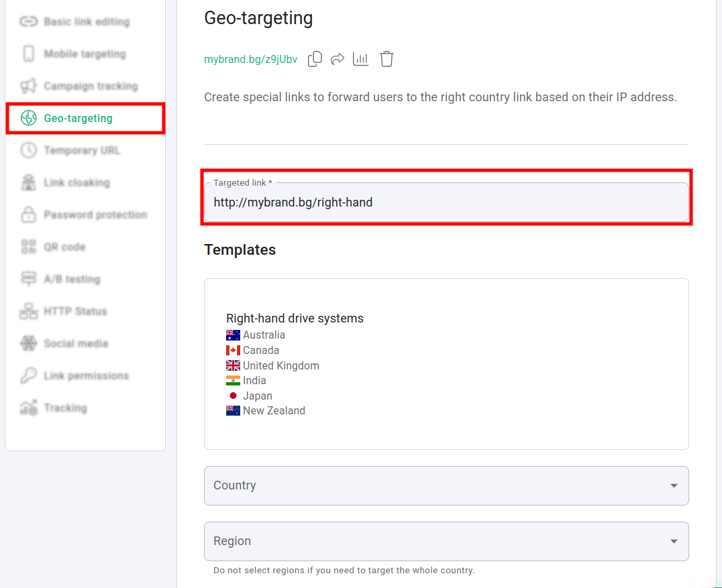
Task: Select the Link cloaking sidebar icon
Action: pyautogui.click(x=28, y=182)
